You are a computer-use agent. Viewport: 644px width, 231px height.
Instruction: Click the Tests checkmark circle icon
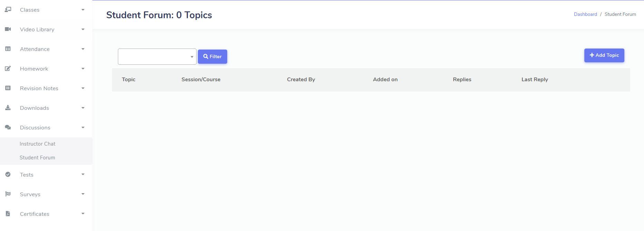pyautogui.click(x=8, y=175)
